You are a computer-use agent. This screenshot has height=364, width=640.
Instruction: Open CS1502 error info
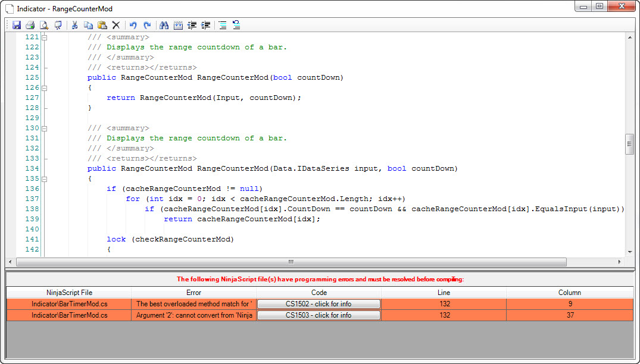(x=319, y=304)
